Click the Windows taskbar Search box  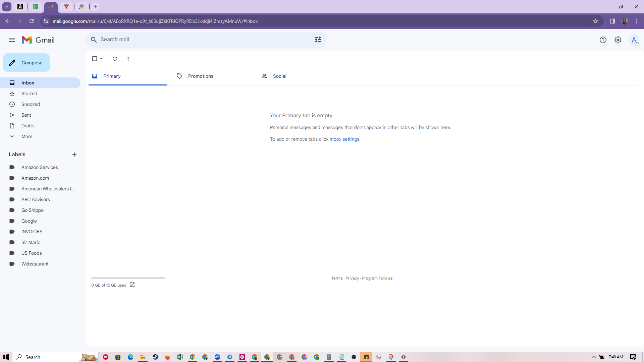(56, 357)
